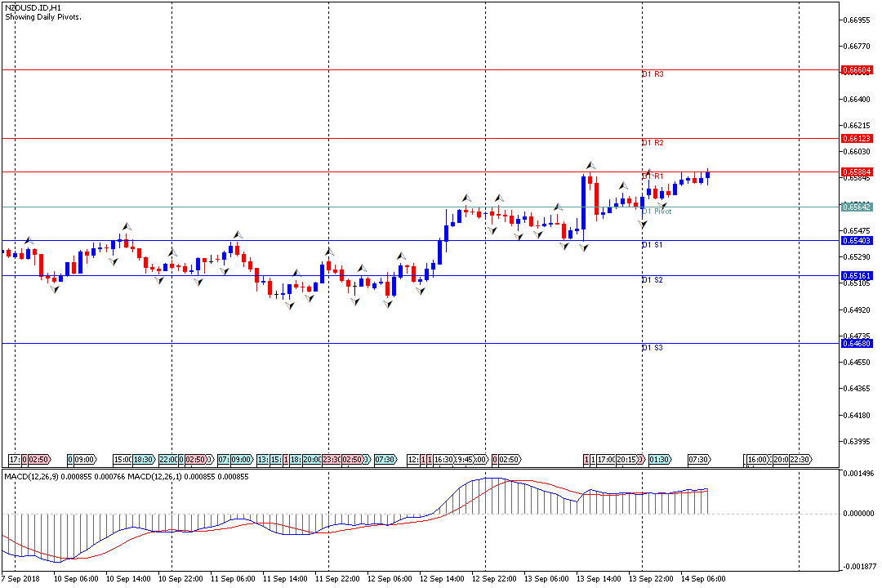Viewport: 882px width, 588px height.
Task: Click the 10 Sep 22:00 time label
Action: (180, 579)
